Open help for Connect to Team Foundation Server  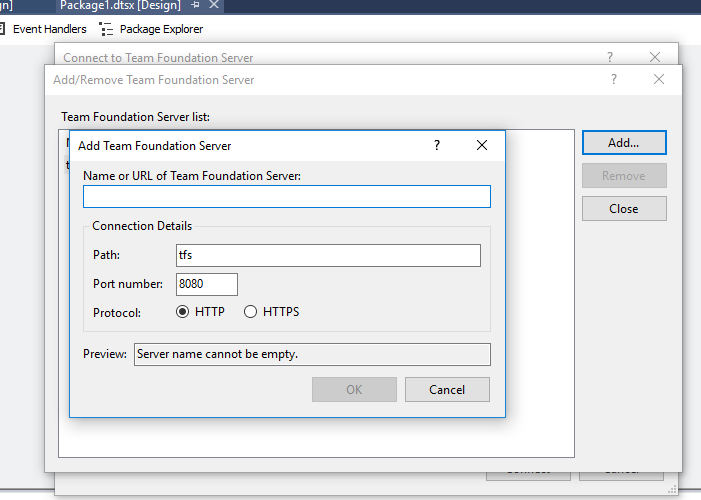coord(610,57)
